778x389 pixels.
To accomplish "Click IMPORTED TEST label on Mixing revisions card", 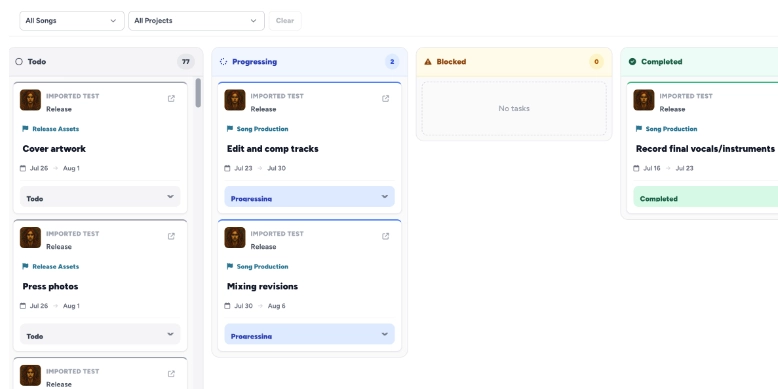I will coord(277,234).
